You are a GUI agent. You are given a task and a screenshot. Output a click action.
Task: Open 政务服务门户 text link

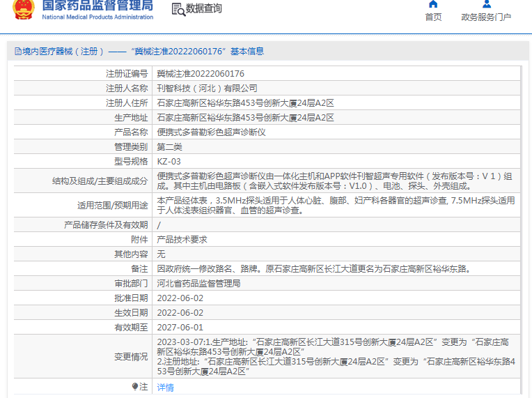[486, 17]
